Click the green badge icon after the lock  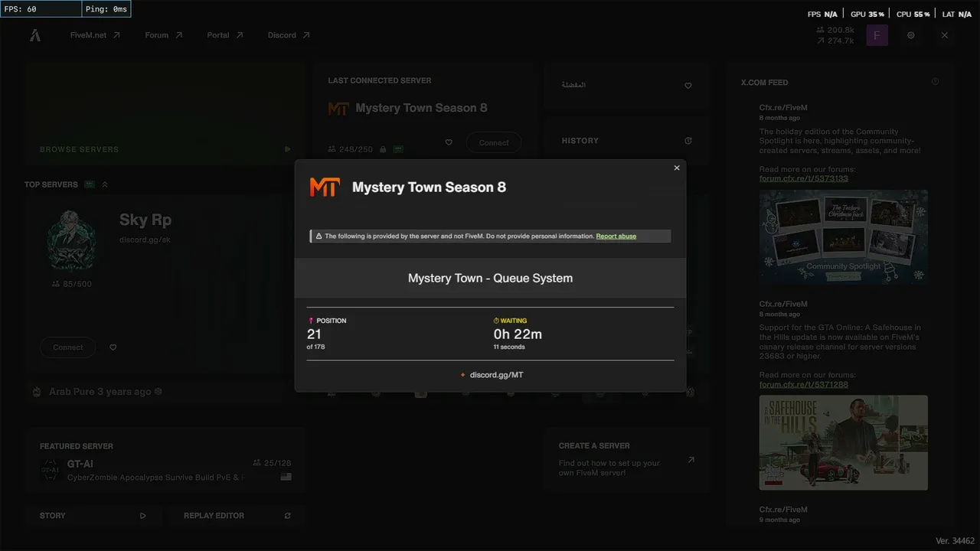click(398, 149)
